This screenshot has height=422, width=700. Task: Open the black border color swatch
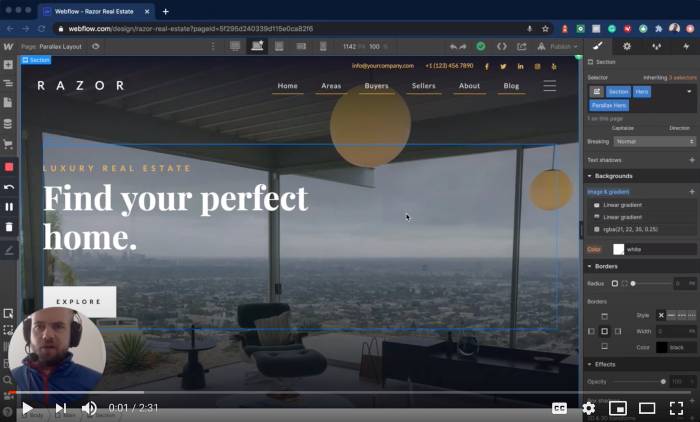point(662,347)
